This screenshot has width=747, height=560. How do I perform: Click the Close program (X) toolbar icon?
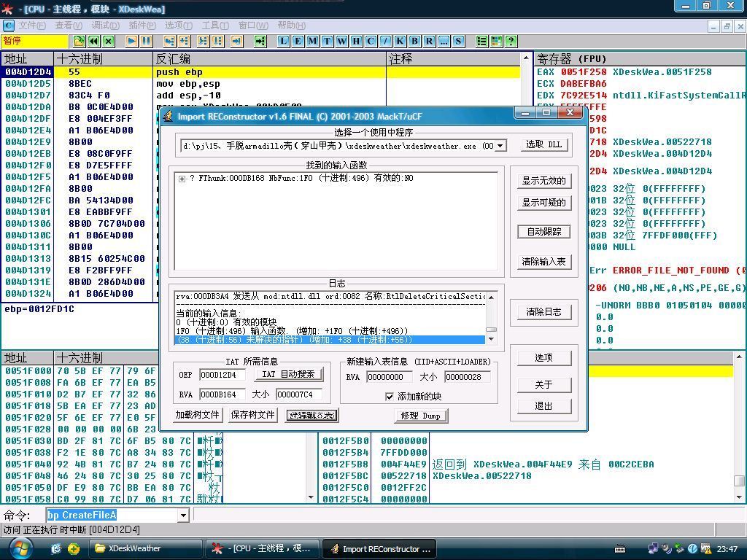pyautogui.click(x=109, y=41)
